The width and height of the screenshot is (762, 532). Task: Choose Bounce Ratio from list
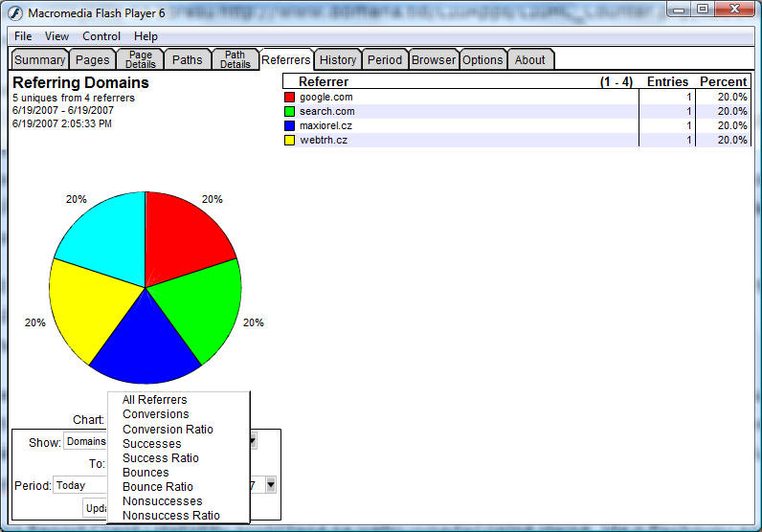157,487
